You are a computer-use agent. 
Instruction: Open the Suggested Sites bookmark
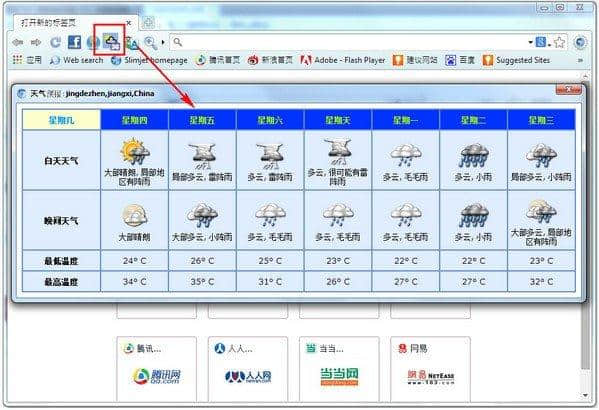click(516, 60)
